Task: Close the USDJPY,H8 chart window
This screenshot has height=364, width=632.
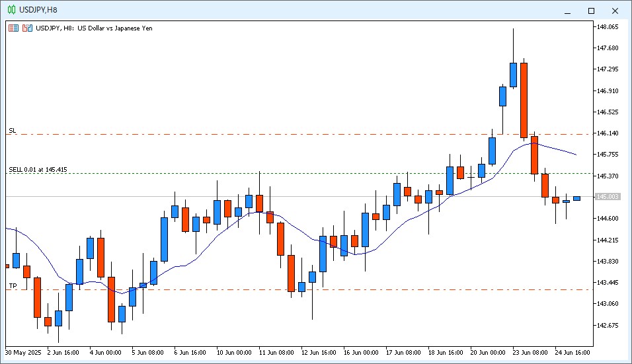Action: pyautogui.click(x=615, y=11)
